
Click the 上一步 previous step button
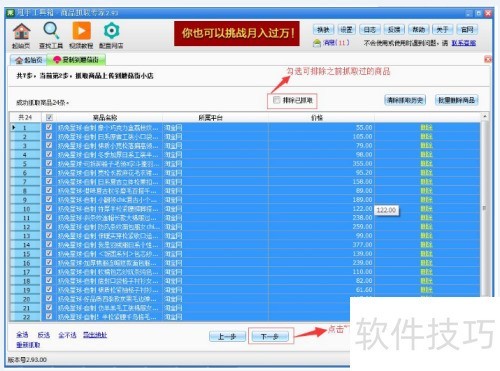(227, 336)
